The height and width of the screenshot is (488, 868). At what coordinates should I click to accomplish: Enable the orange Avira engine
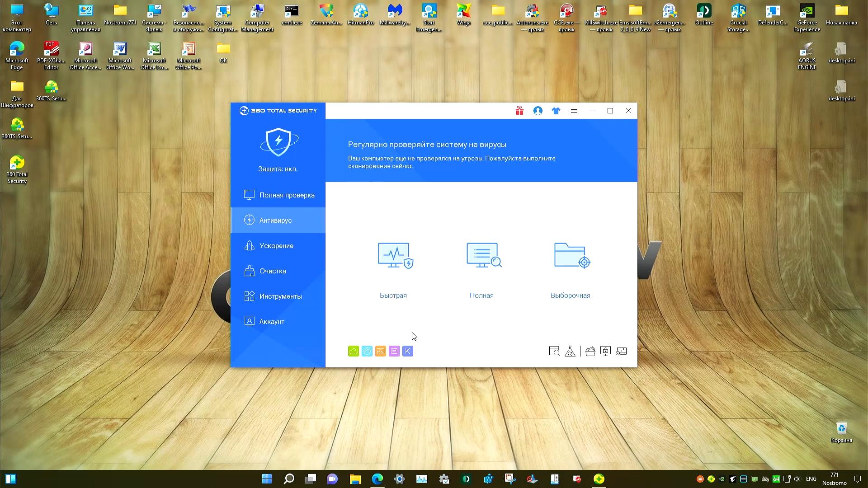coord(380,351)
